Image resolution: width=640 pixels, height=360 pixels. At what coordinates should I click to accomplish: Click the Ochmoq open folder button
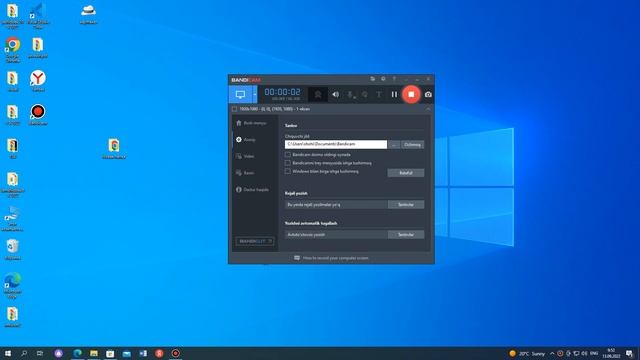pos(412,145)
